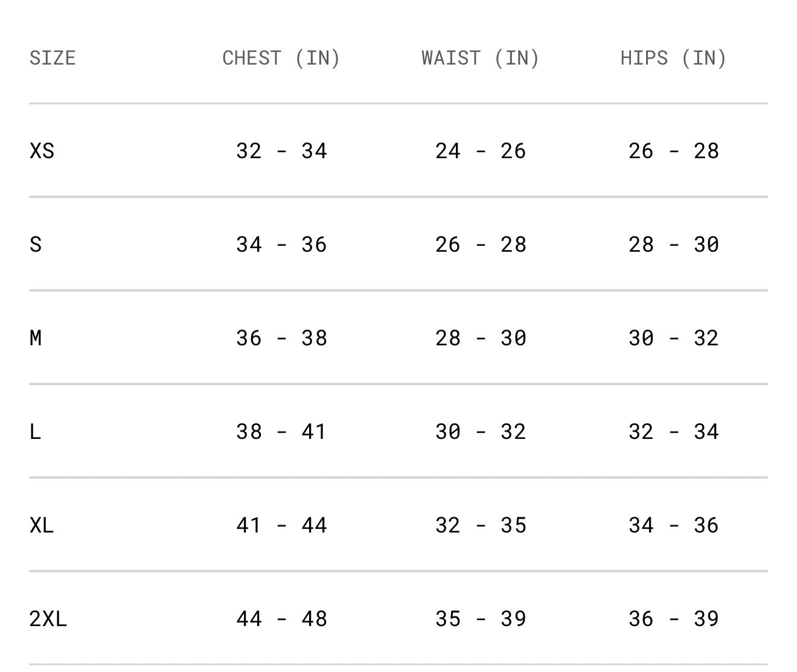Click the M waist value 28 - 30
The image size is (797, 672).
coord(481,338)
